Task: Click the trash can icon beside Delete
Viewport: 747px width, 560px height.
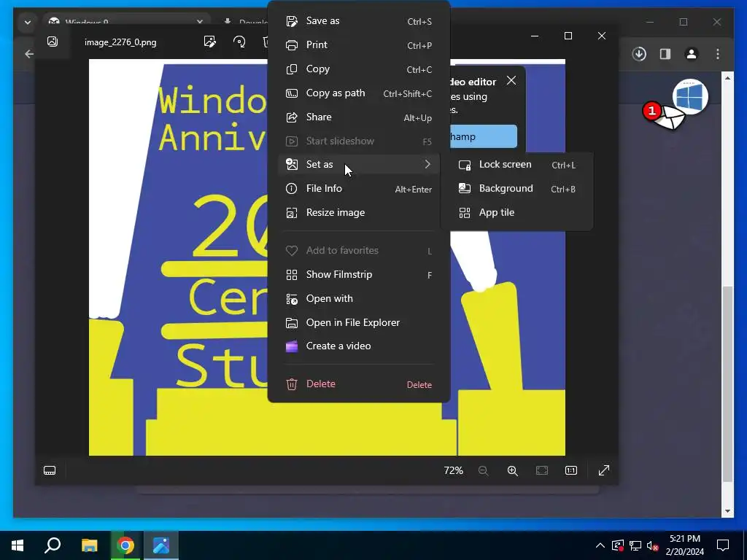Action: click(x=292, y=384)
